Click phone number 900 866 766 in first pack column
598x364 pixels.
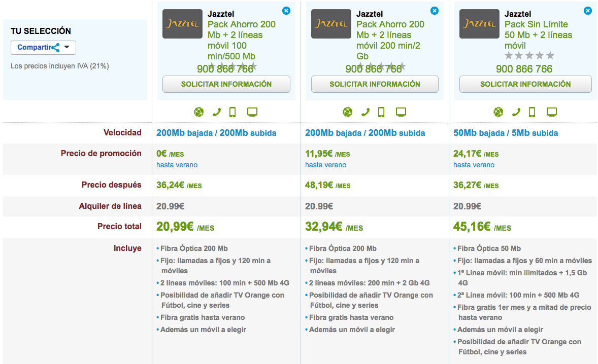[x=225, y=69]
